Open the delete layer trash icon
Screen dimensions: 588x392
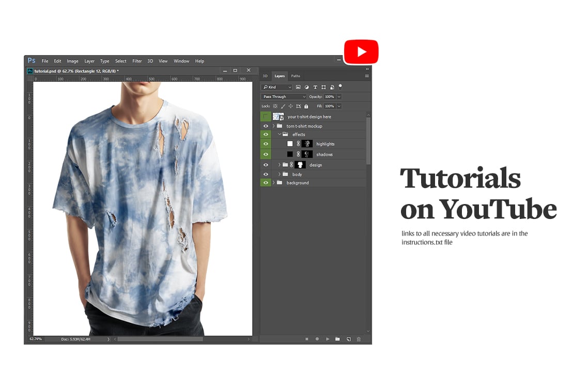(359, 339)
